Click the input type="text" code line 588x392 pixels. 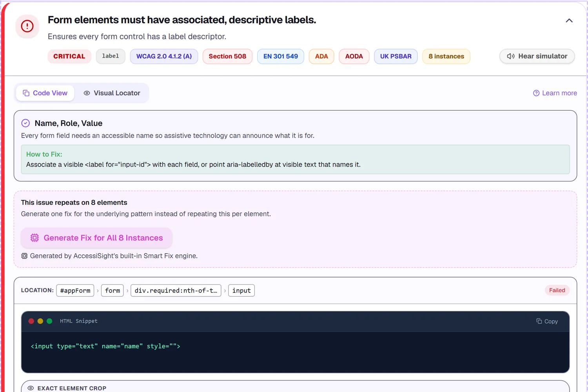[105, 346]
